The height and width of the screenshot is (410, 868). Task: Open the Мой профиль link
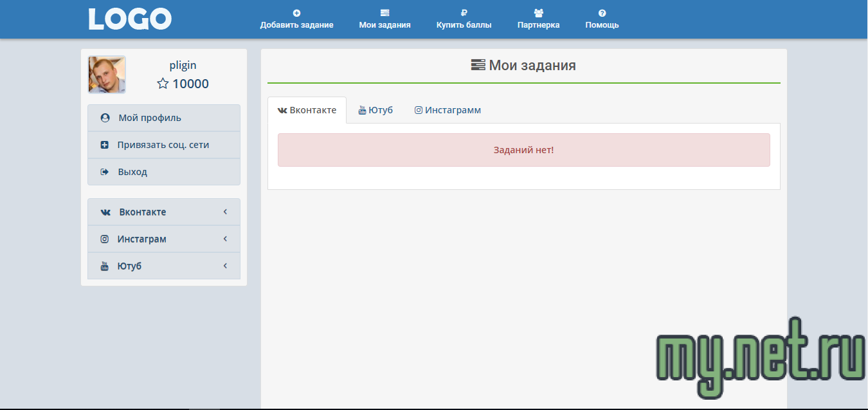[x=150, y=118]
